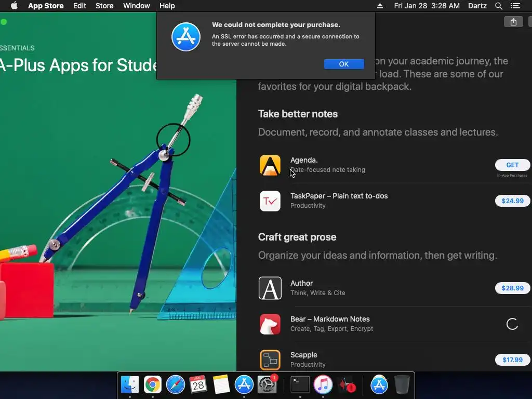Click the App Store Dock icon beside Trash
532x399 pixels.
coord(379,384)
